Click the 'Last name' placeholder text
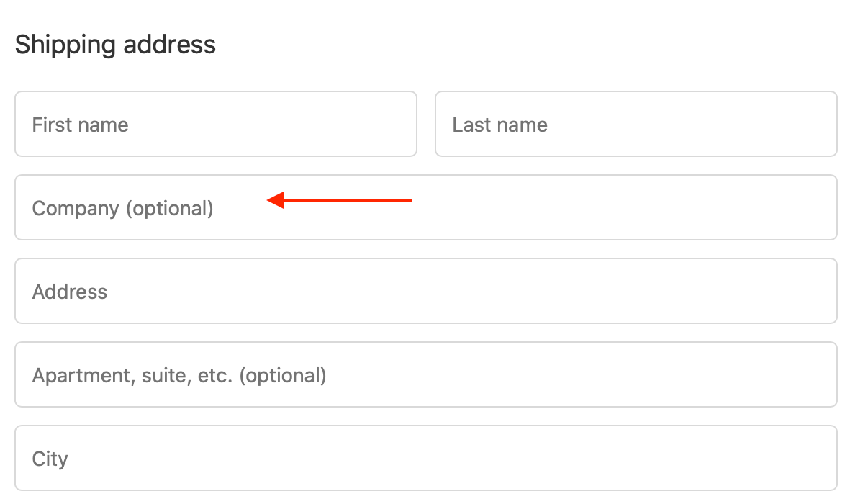The image size is (868, 504). tap(499, 125)
